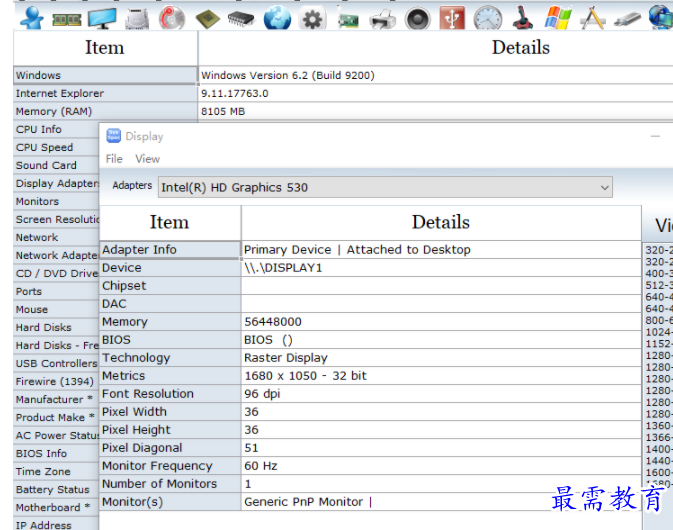Open the File menu in Display window
The width and height of the screenshot is (673, 530).
[114, 159]
